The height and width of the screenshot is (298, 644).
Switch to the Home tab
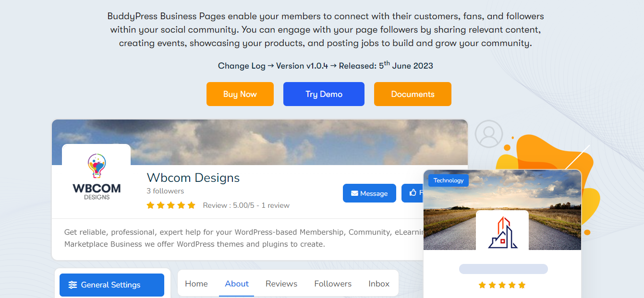[x=196, y=284]
